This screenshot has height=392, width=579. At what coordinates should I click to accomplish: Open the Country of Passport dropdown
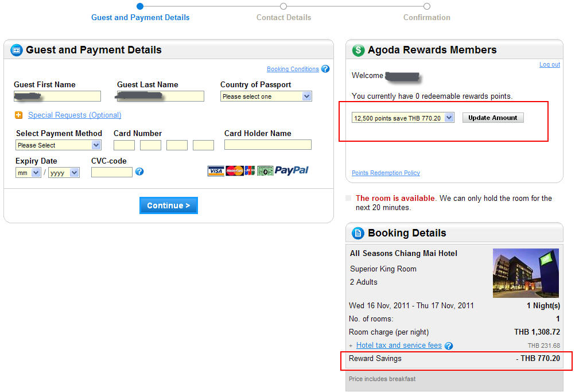266,96
